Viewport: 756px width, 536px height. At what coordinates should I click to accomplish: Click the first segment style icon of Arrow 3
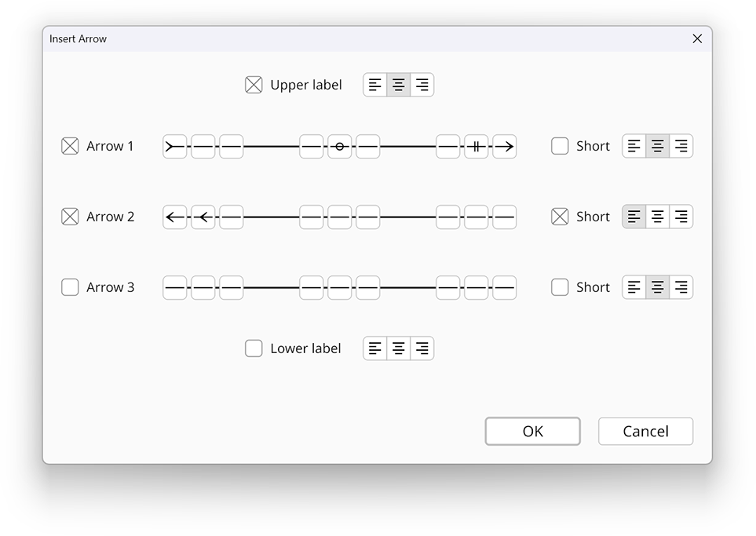(x=174, y=287)
